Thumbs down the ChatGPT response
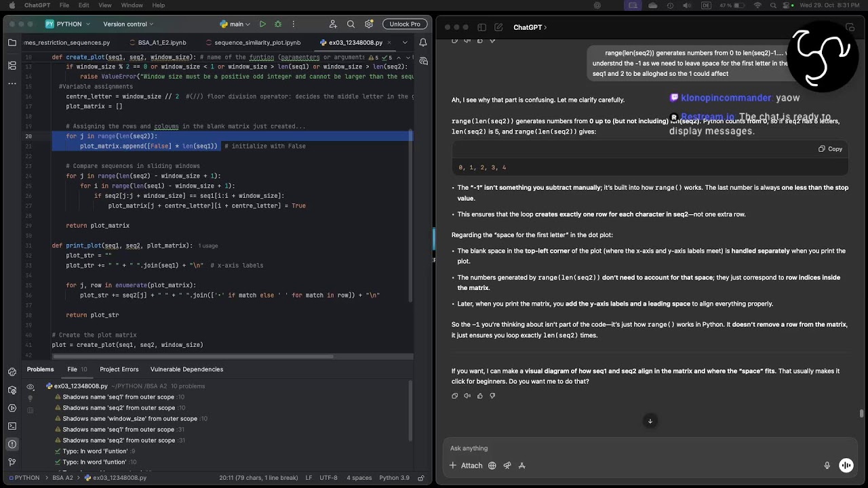This screenshot has height=488, width=868. 492,396
